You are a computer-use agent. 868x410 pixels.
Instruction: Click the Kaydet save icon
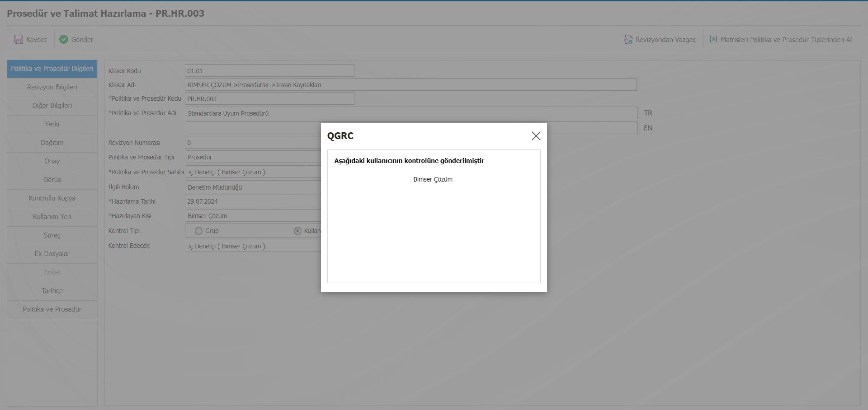(x=19, y=39)
